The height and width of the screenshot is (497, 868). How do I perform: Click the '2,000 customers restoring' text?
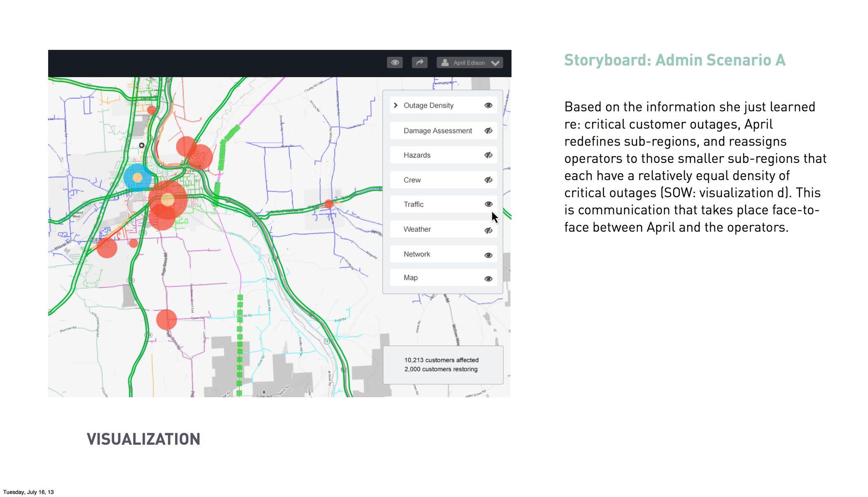[441, 369]
